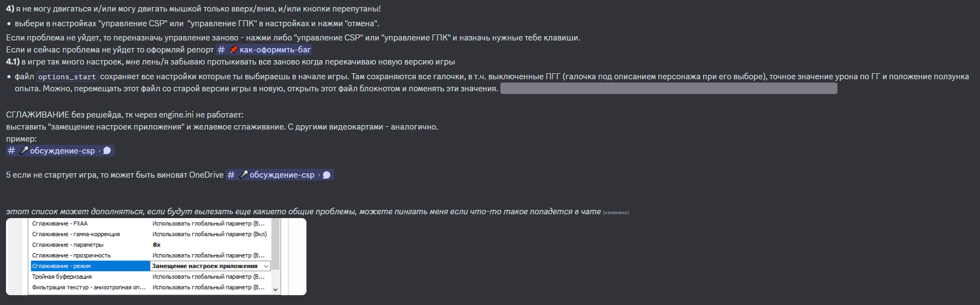Click speech bubble icon in mention below "пример:"
This screenshot has width=980, height=305.
coord(107,151)
